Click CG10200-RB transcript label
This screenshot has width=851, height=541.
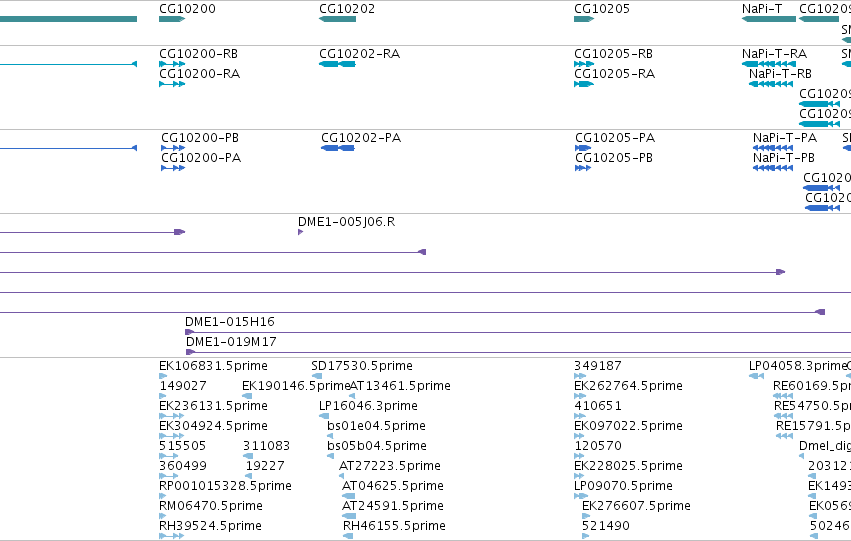pyautogui.click(x=198, y=54)
